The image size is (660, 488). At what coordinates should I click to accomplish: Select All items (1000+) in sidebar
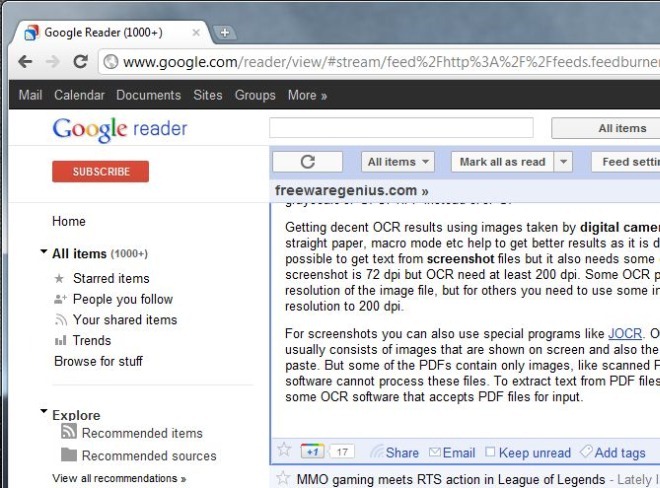pyautogui.click(x=100, y=254)
